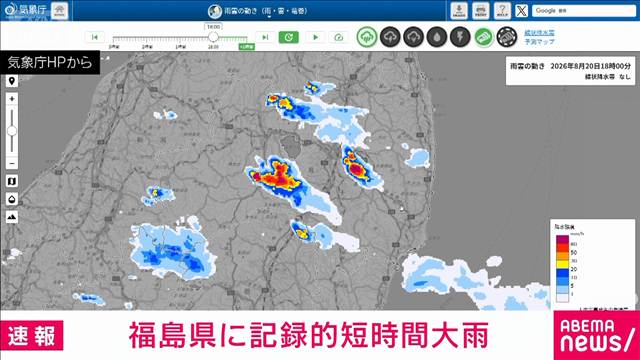Viewport: 640px width, 360px height.
Task: Click the image download icon in header
Action: tap(459, 11)
